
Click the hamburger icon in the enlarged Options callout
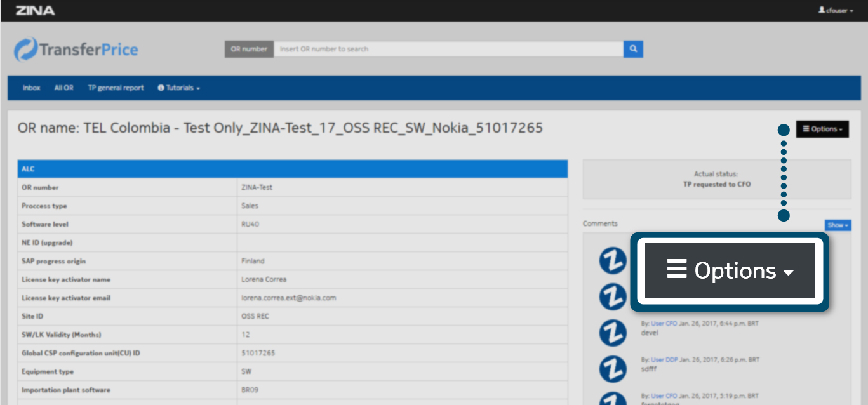[677, 270]
